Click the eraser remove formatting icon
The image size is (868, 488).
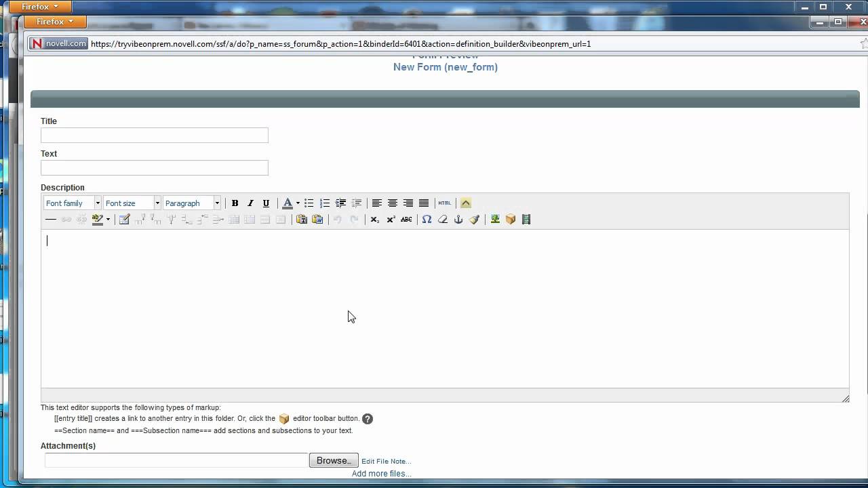[x=443, y=220]
